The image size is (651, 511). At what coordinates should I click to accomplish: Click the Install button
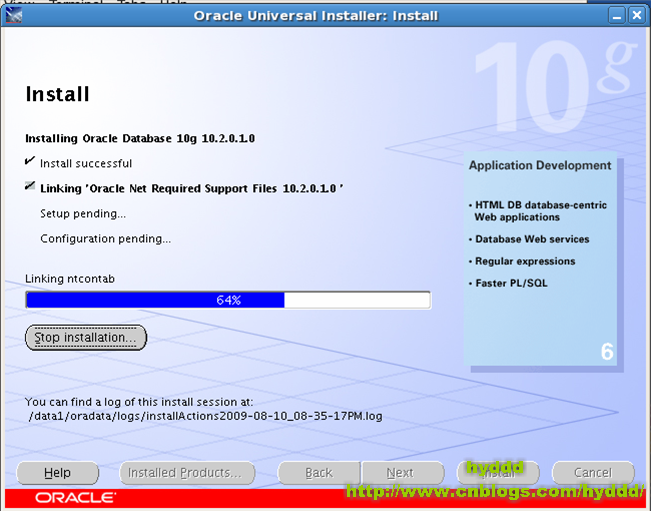pyautogui.click(x=498, y=473)
